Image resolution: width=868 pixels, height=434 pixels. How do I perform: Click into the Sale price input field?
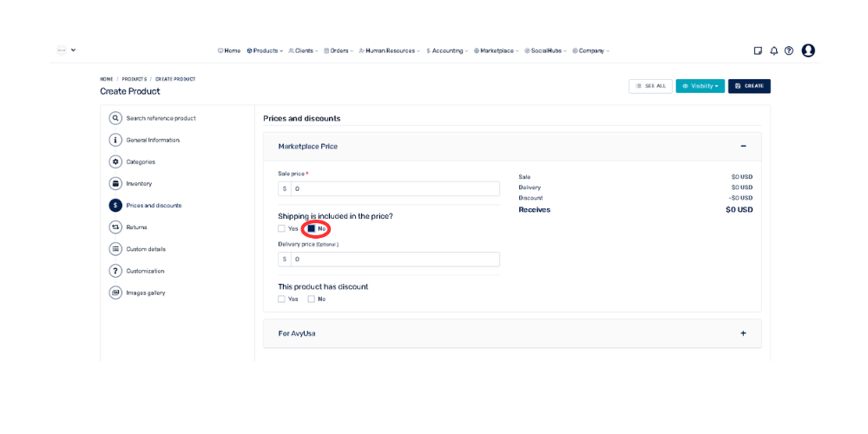point(395,188)
